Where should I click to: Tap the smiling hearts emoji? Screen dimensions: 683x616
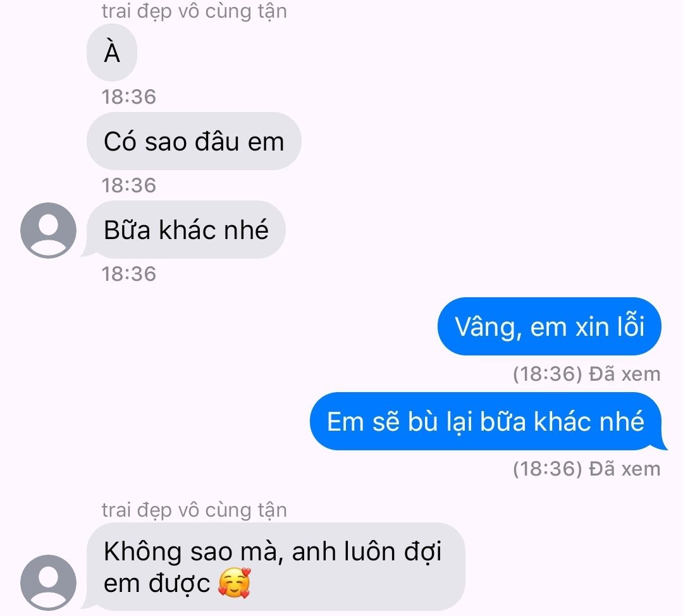[x=235, y=583]
